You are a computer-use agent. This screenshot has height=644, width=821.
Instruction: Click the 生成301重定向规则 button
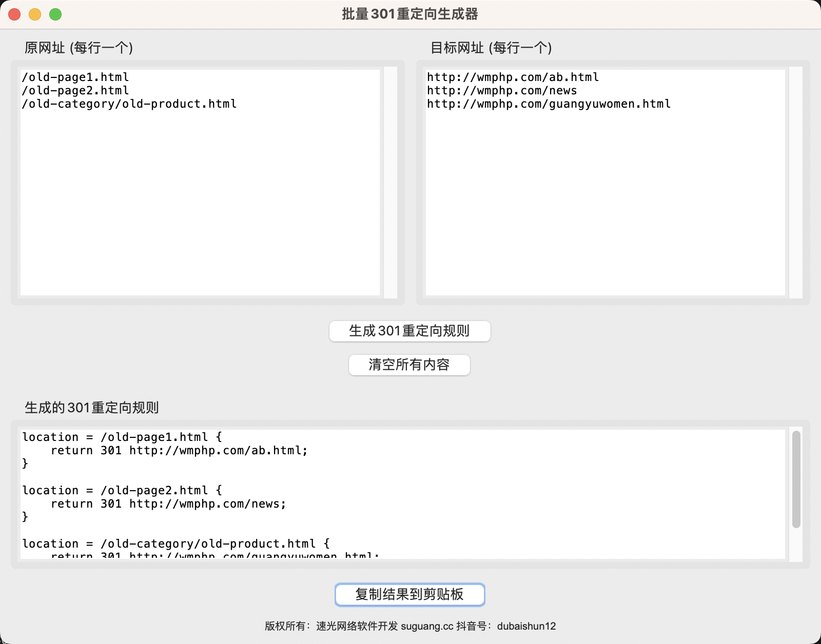[x=409, y=331]
